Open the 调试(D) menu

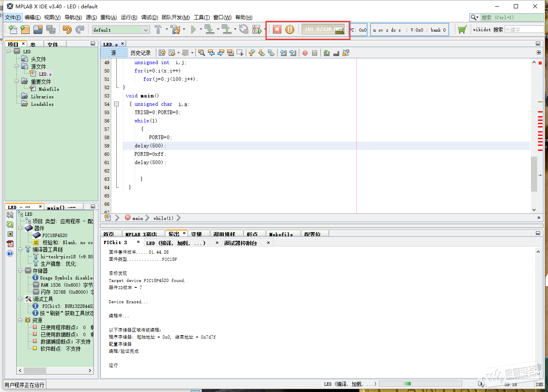(150, 17)
